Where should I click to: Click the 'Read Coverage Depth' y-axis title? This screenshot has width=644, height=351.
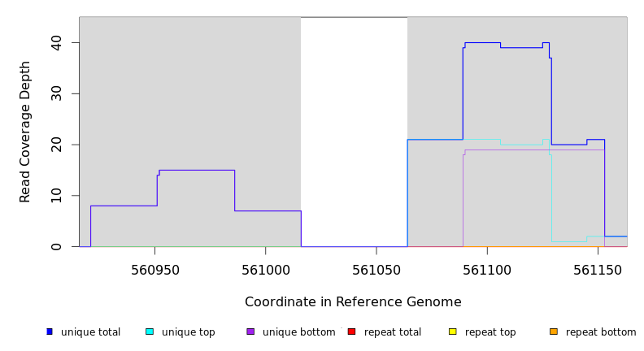[25, 132]
